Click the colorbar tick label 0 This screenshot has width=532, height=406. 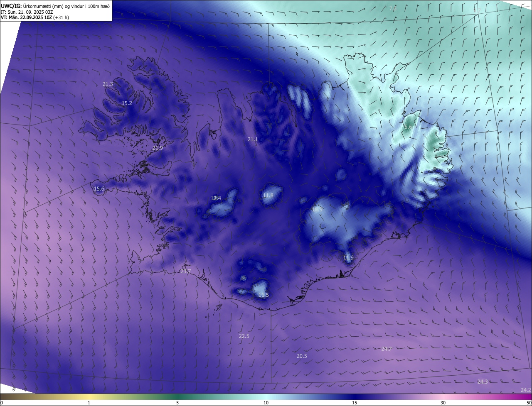point(2,403)
